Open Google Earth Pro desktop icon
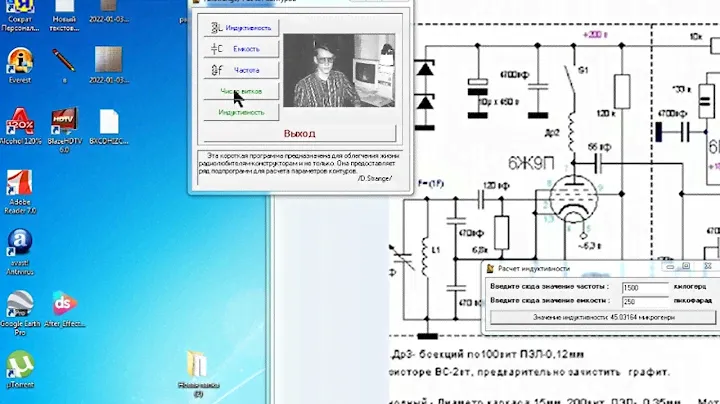Screen dimensions: 720x404 [x=19, y=307]
